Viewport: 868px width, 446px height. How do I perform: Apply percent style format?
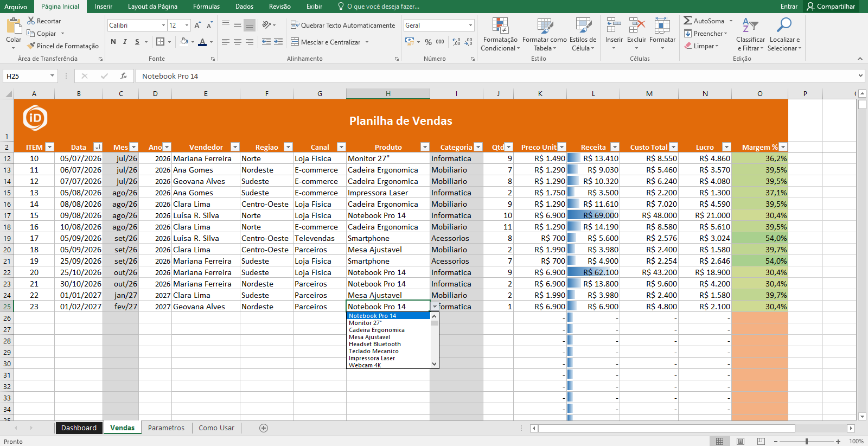pyautogui.click(x=429, y=42)
